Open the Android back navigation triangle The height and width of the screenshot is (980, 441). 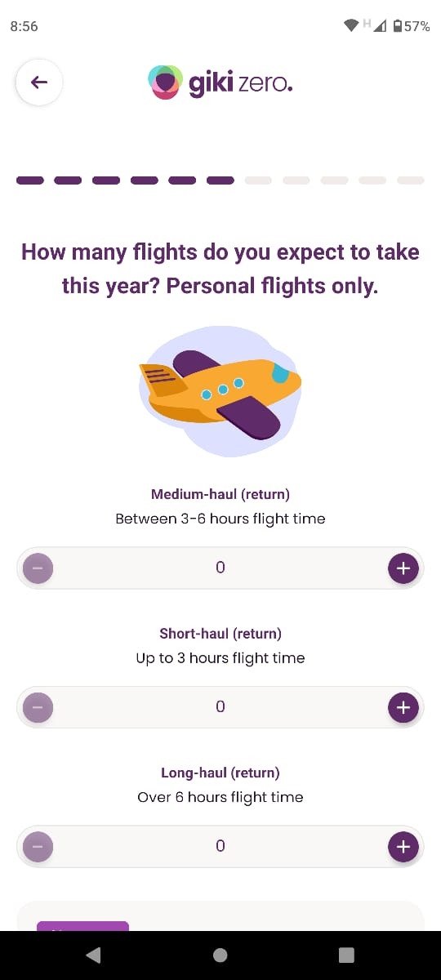click(x=93, y=955)
